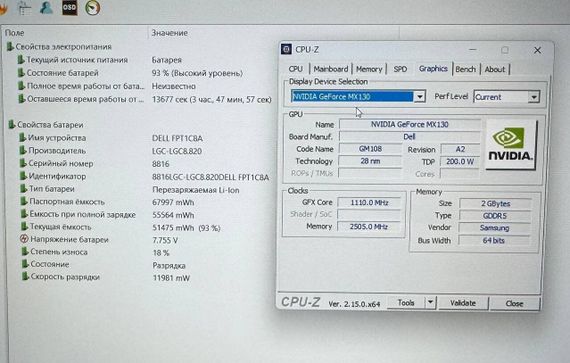Click the TDP value 200.0 W
The image size is (570, 363).
coord(460,161)
